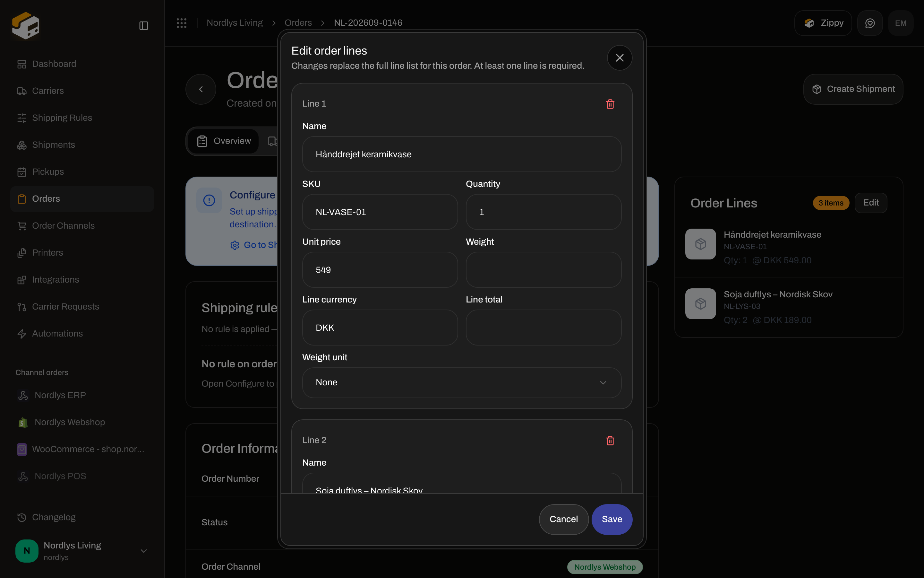Click the Line 1 Name field

coord(462,154)
